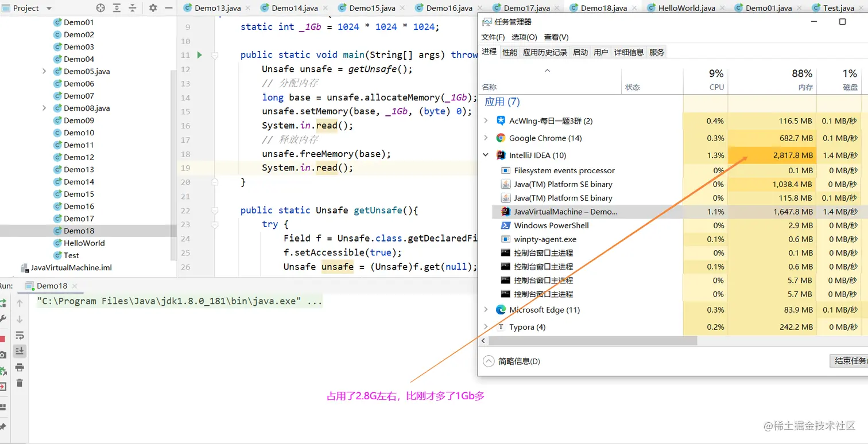Select HelloWorld class in Project tree
The width and height of the screenshot is (868, 444).
(x=84, y=243)
